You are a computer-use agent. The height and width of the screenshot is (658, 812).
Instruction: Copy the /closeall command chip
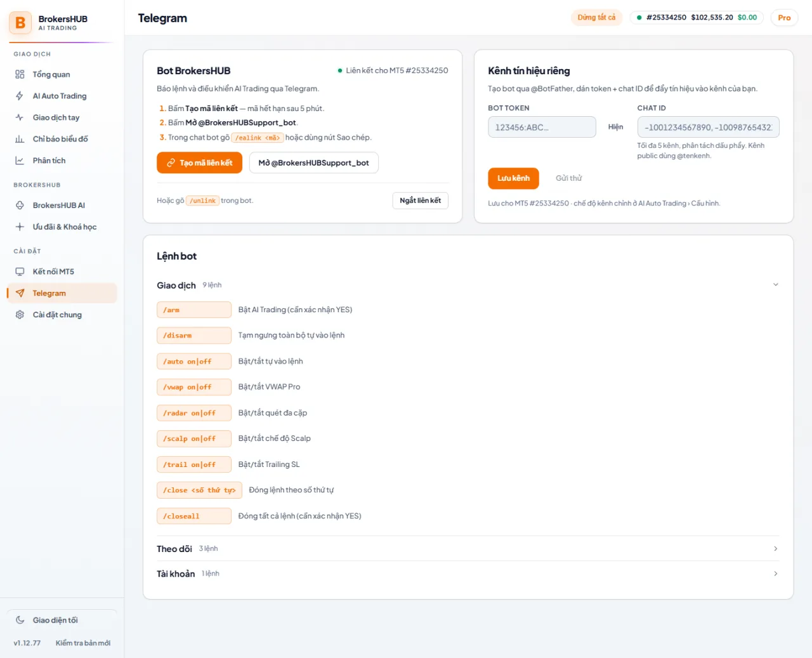tap(194, 516)
